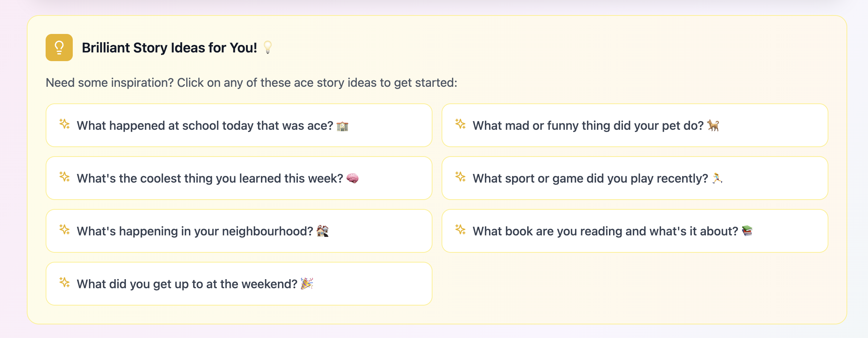
Task: Click the 'Brilliant Story Ideas for You!' heading
Action: pyautogui.click(x=169, y=48)
